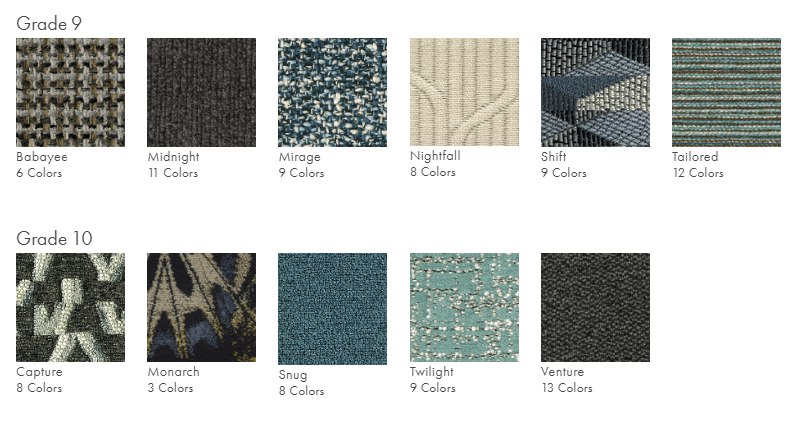Viewport: 800px width, 426px height.
Task: Select the Grade 9 heading
Action: tap(49, 23)
